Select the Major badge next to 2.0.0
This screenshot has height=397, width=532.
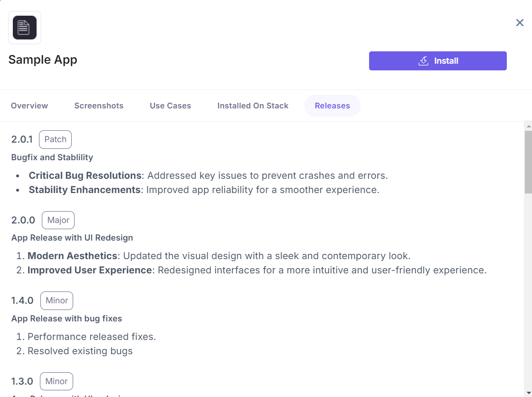click(58, 220)
